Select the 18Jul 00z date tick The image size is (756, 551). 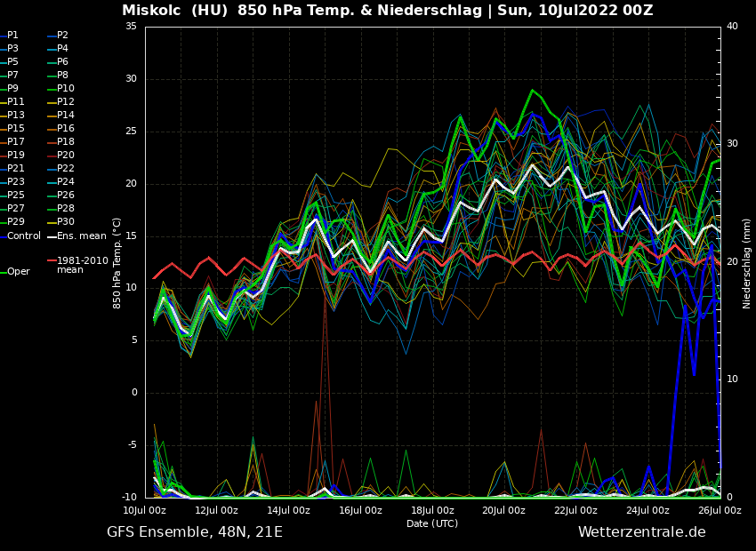[x=432, y=510]
